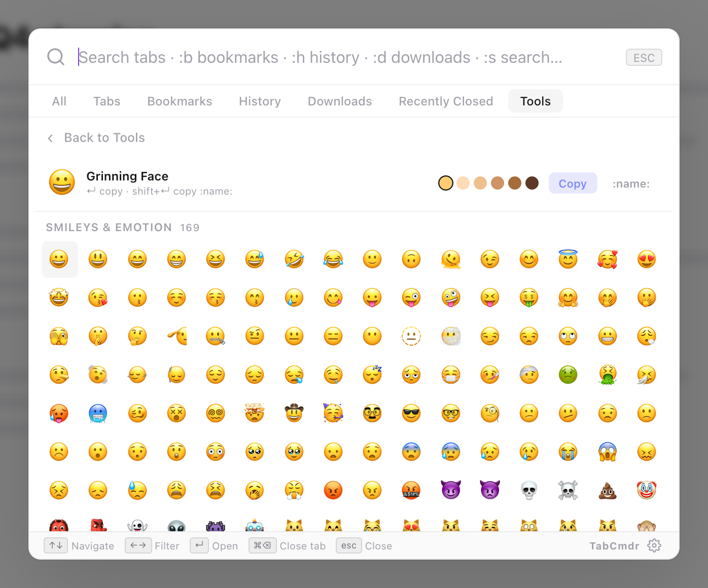
Task: Choose the exploding head emoji
Action: [255, 414]
